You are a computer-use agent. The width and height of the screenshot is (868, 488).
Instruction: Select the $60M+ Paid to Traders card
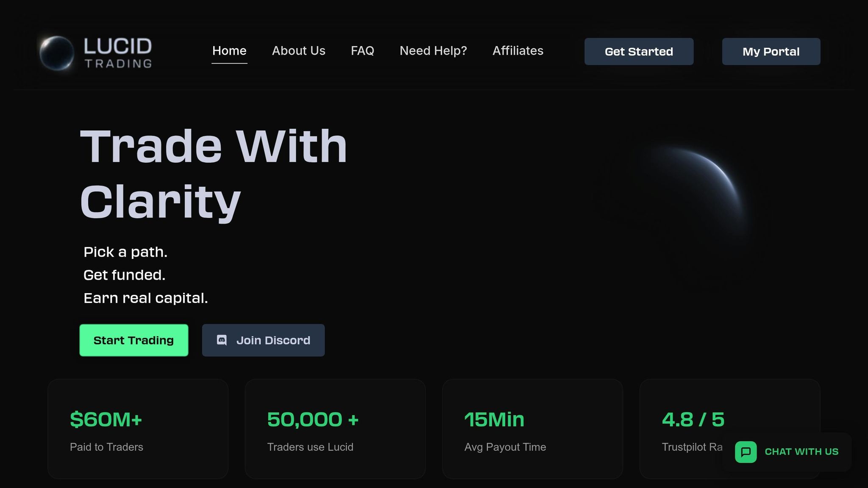138,429
